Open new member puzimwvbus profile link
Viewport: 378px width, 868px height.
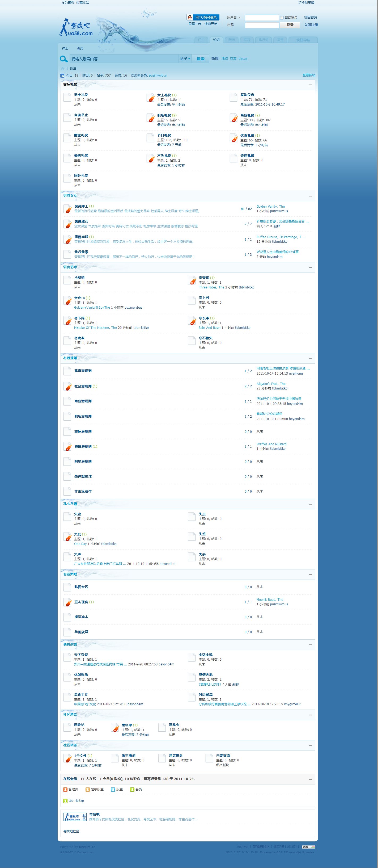(x=158, y=76)
